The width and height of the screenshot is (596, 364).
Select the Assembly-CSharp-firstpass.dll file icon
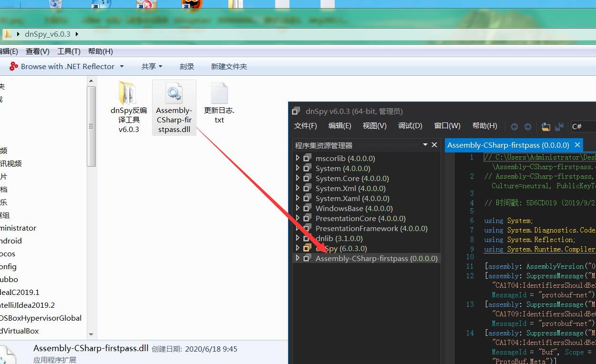[x=174, y=93]
